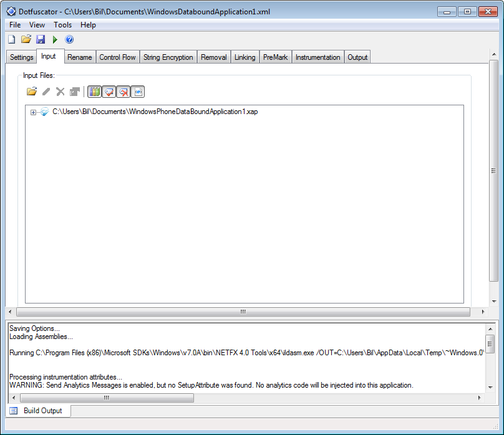Open the View menu
The height and width of the screenshot is (435, 504).
point(37,25)
